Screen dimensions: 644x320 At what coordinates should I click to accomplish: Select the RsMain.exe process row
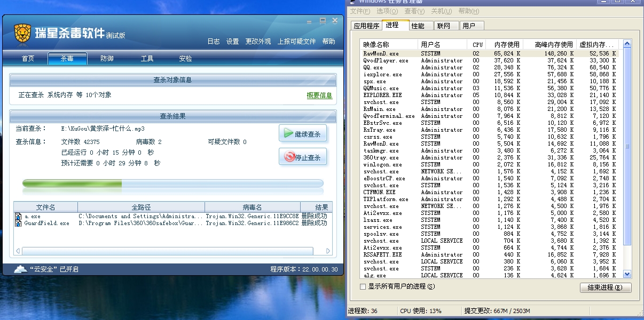click(x=490, y=109)
